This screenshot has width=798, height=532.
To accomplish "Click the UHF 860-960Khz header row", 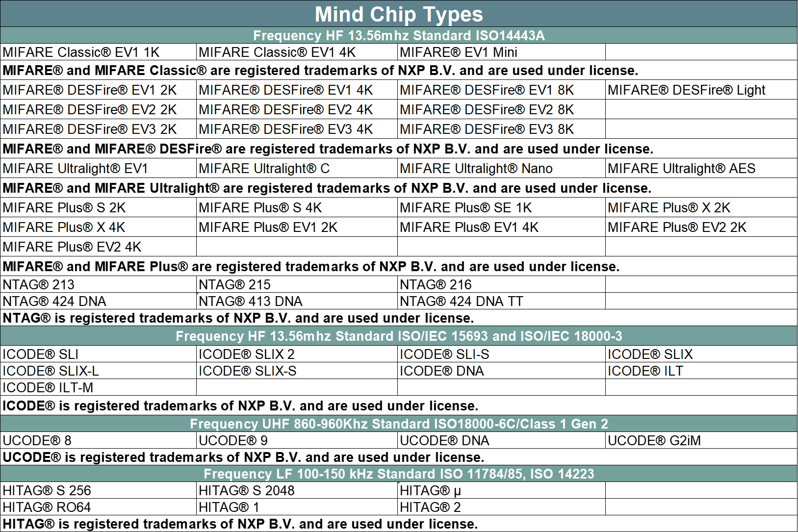I will (399, 424).
